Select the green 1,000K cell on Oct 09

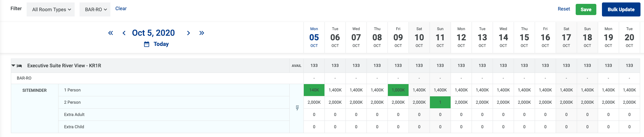(x=398, y=90)
